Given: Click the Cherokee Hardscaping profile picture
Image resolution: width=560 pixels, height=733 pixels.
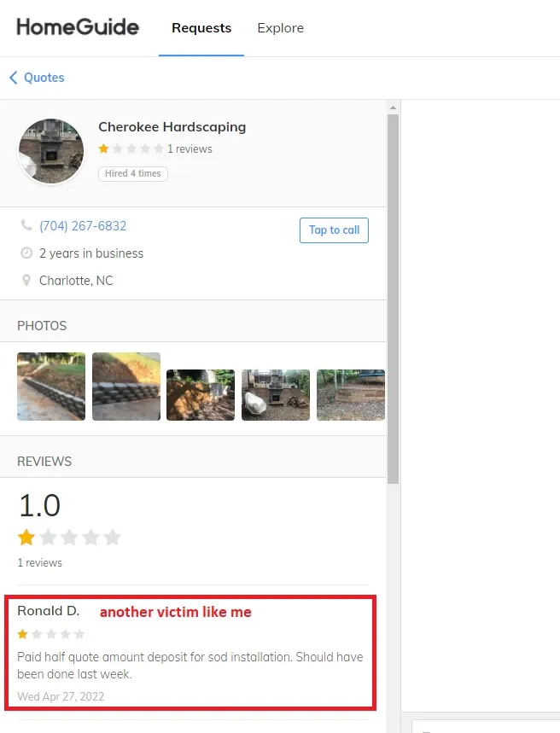Looking at the screenshot, I should 51,151.
